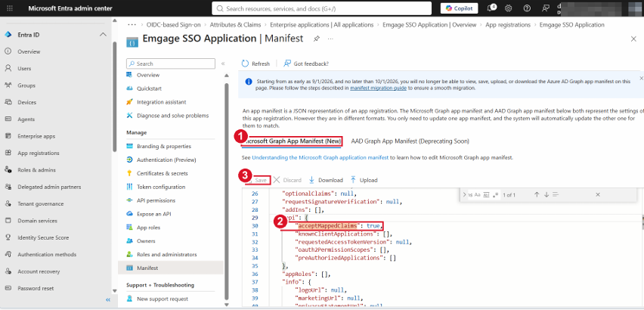Open Password reset
This screenshot has width=644, height=310.
pos(36,288)
